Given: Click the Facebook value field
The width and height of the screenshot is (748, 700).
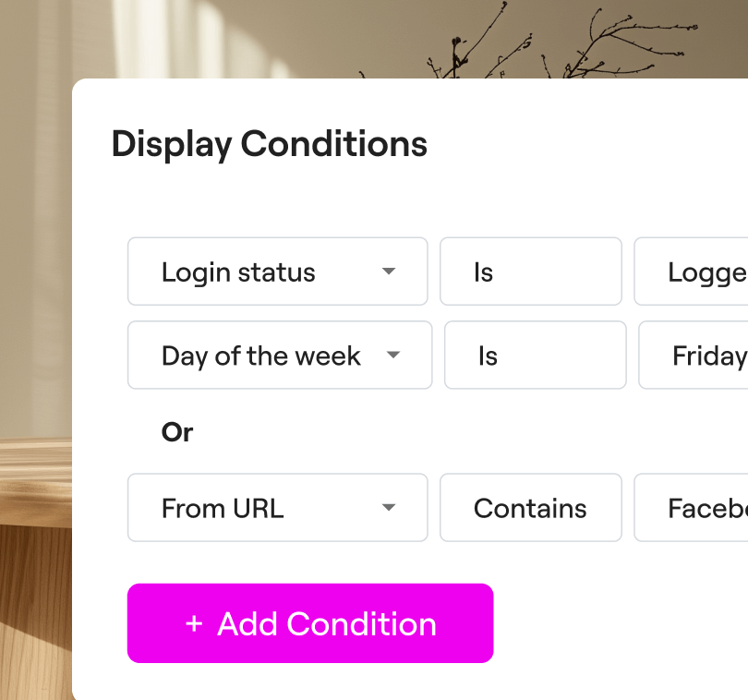Looking at the screenshot, I should 694,508.
